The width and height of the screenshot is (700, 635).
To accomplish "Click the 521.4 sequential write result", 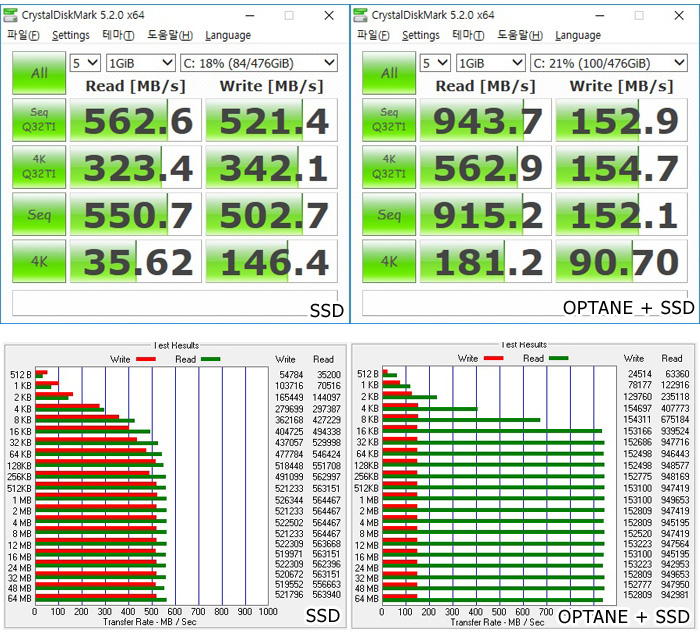I will (271, 120).
